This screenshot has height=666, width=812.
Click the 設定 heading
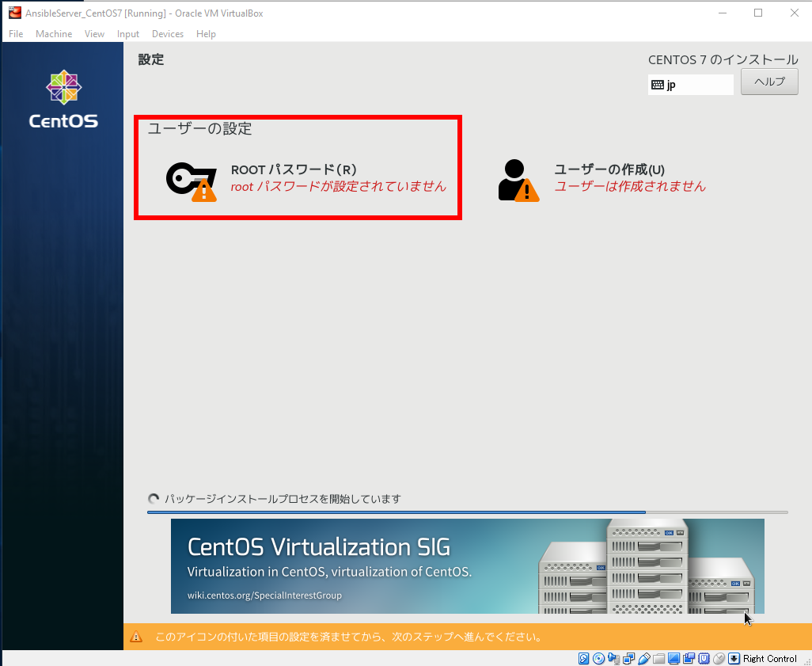coord(150,59)
